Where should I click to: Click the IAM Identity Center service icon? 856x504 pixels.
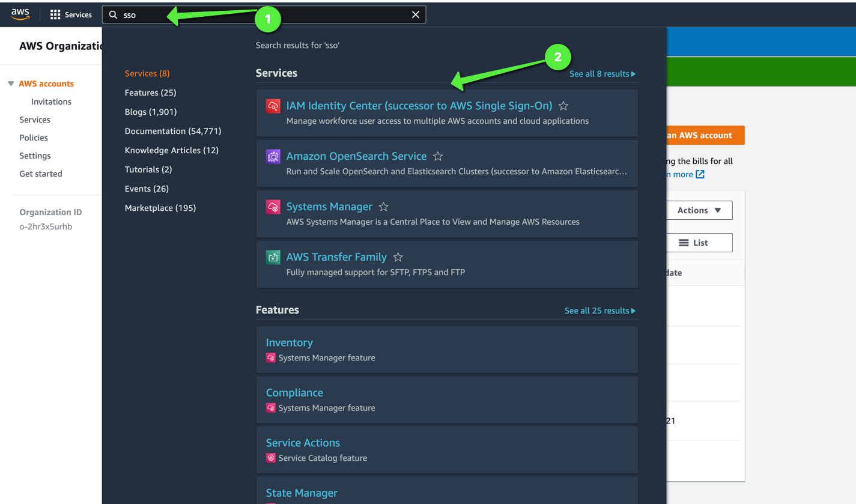coord(273,106)
